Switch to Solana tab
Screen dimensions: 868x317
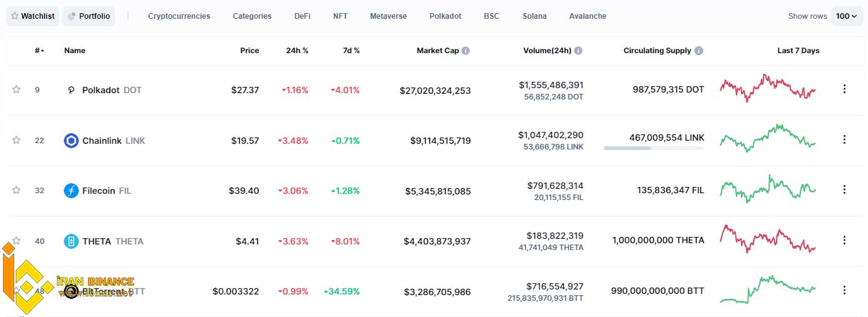pyautogui.click(x=534, y=16)
